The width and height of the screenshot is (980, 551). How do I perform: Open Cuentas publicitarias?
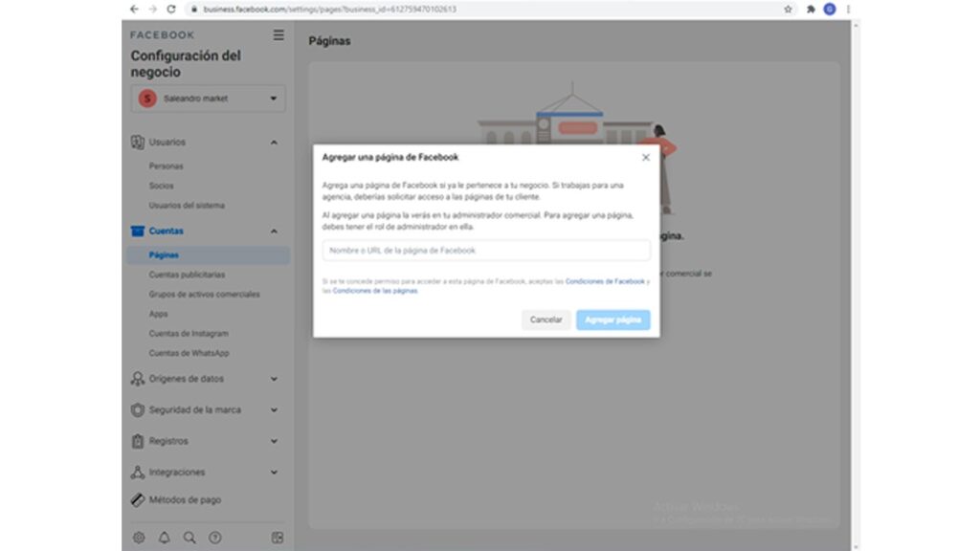point(187,275)
